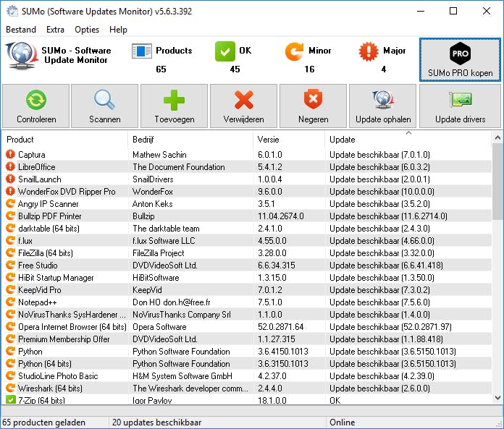Click 'H&M System Software GmbH' cell

182,376
